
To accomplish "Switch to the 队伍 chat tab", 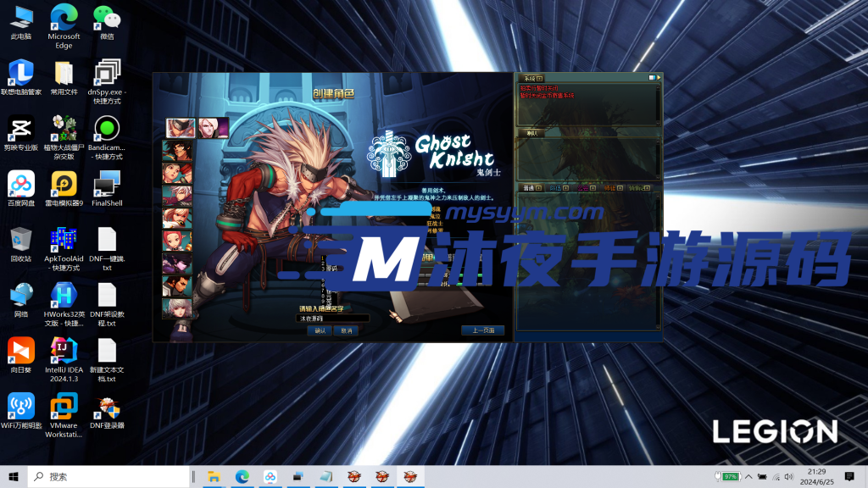I will pyautogui.click(x=554, y=186).
